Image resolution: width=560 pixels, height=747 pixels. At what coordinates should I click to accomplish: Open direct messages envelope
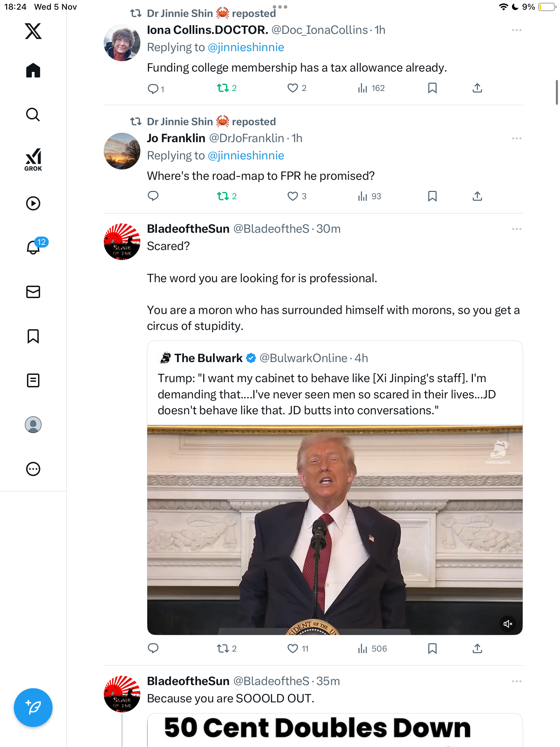[x=33, y=292]
